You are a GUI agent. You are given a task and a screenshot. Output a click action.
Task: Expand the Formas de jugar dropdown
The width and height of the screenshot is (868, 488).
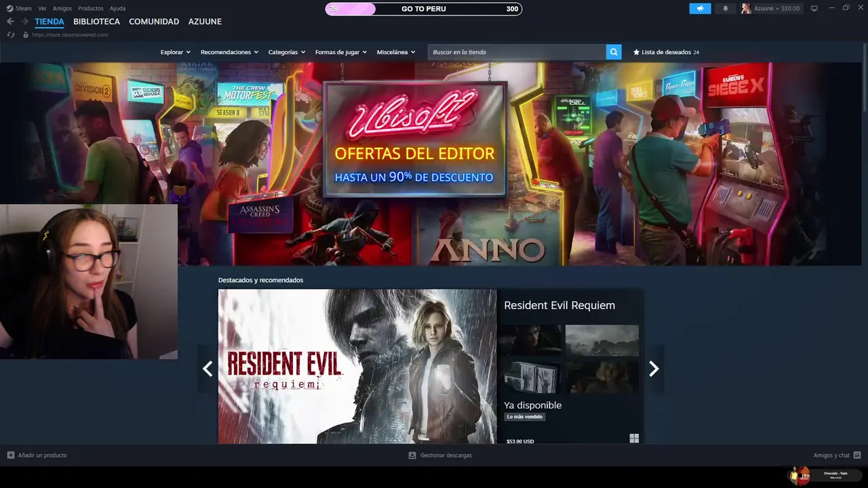(x=341, y=52)
